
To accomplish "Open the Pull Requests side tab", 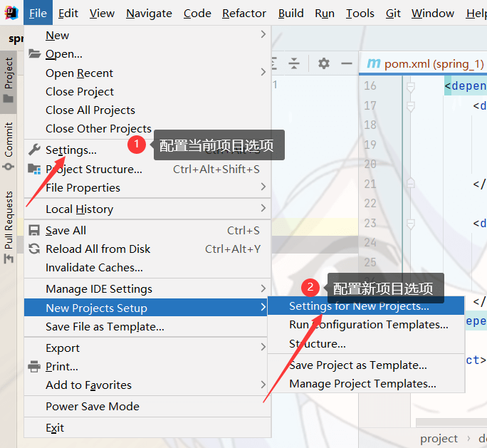I will 9,227.
